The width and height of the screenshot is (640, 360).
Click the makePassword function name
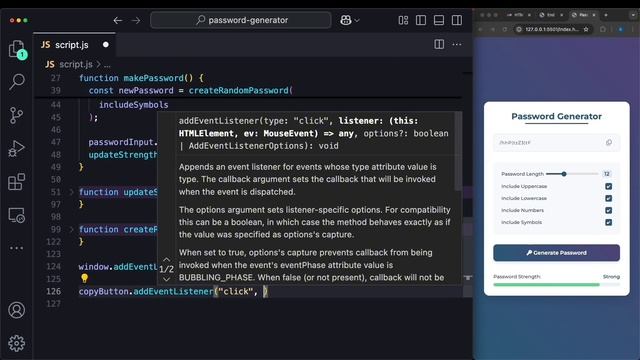tap(153, 78)
